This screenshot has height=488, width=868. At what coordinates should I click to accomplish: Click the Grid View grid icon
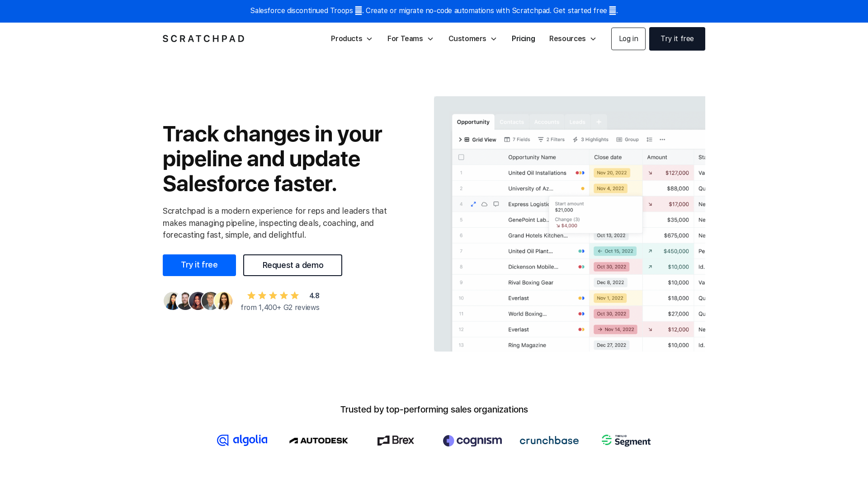point(467,140)
